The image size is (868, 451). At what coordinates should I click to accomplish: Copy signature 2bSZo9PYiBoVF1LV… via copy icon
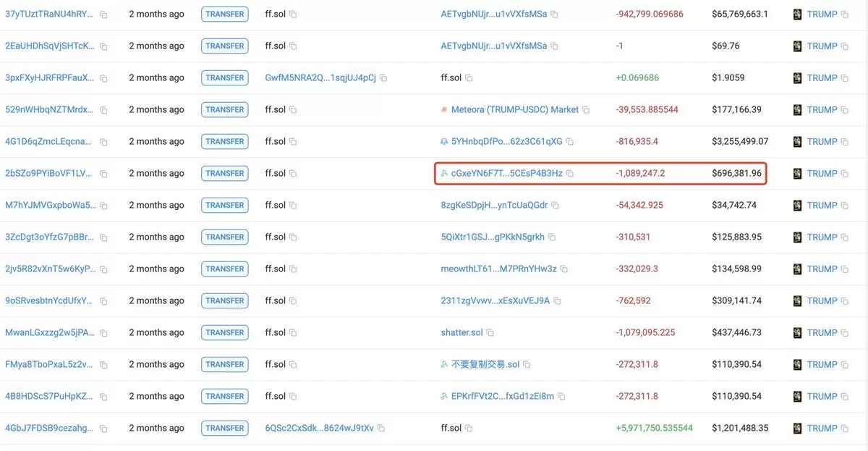coord(103,174)
